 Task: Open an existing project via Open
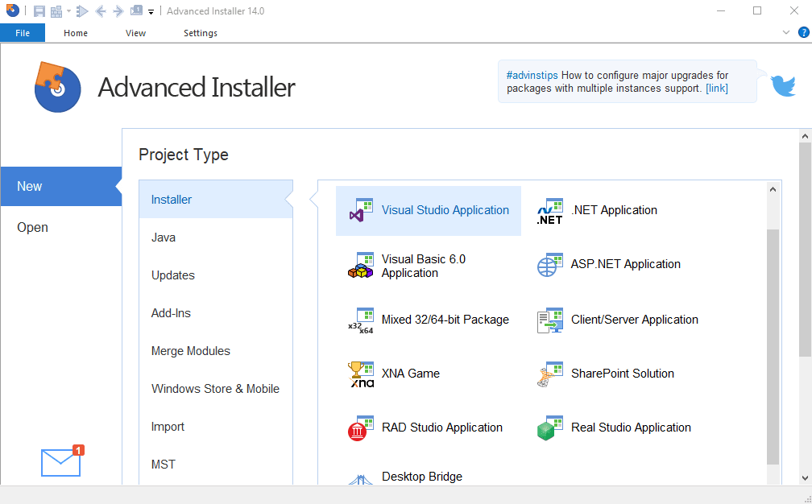pos(32,227)
